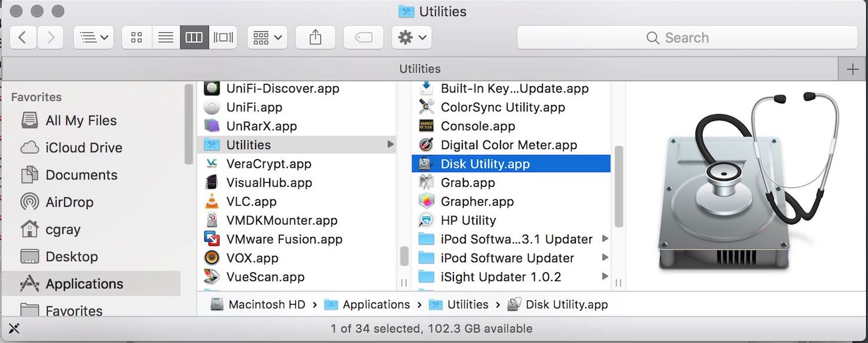Viewport: 868px width, 343px height.
Task: Click the VueScan.app icon
Action: [211, 277]
